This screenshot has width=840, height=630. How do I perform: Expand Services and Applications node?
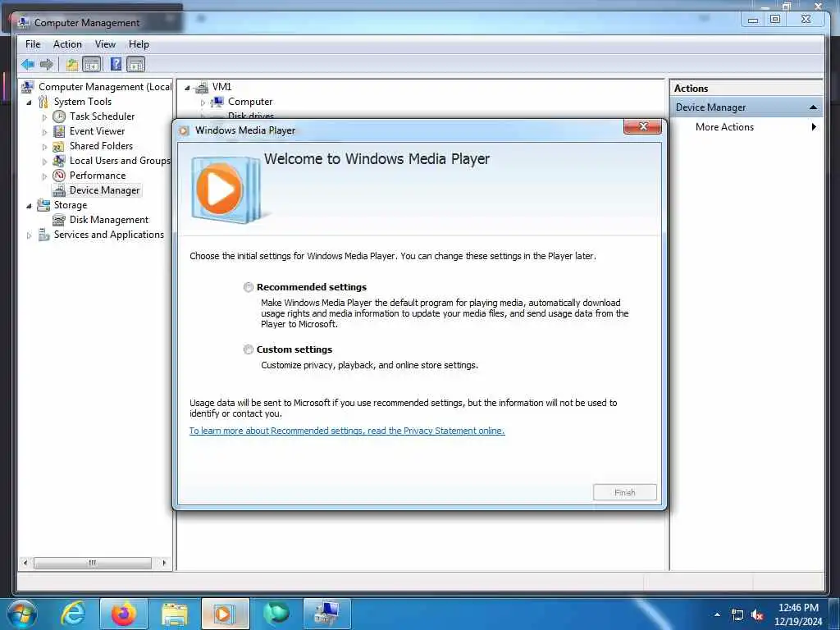(x=29, y=235)
